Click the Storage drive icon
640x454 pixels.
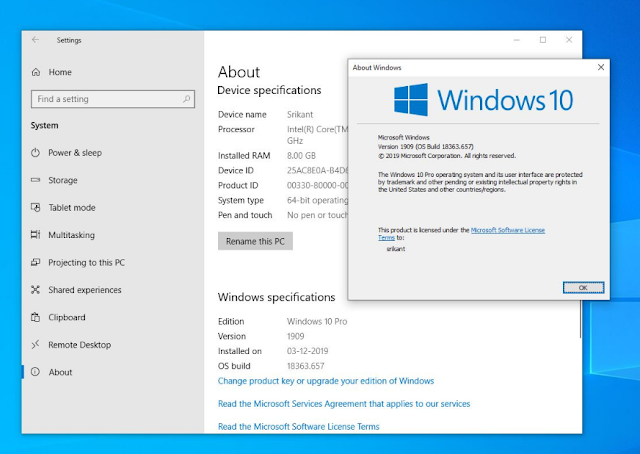(36, 180)
